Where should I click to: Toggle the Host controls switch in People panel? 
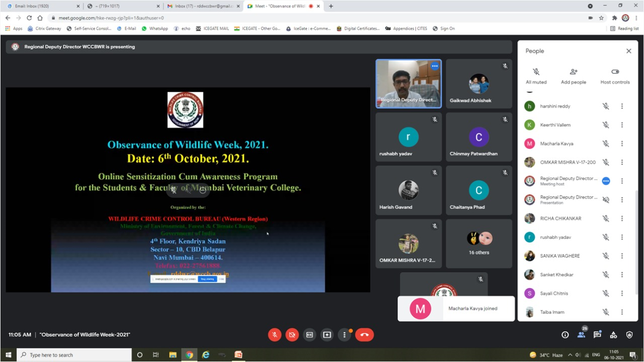(615, 72)
